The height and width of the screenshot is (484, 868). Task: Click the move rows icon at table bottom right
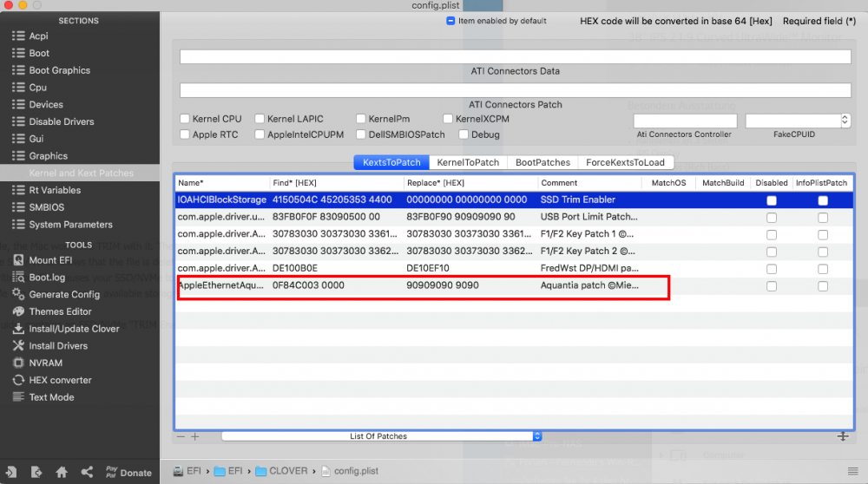point(843,436)
